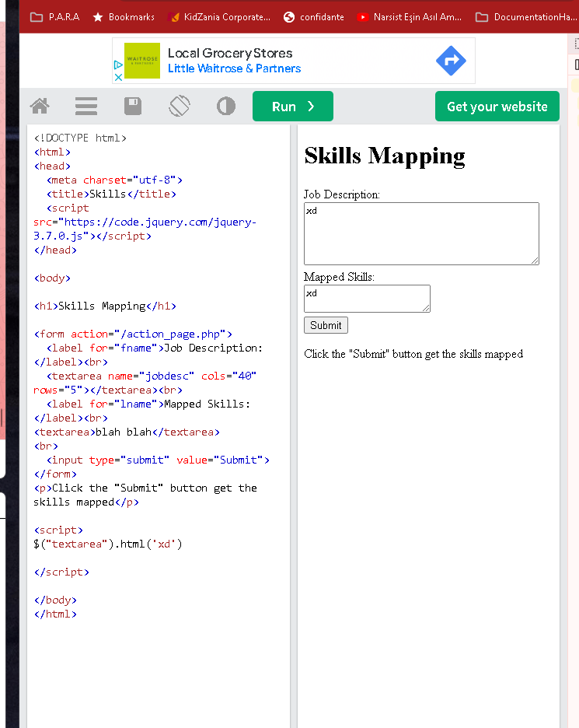Click the <!DOCTYPE html> code line
The width and height of the screenshot is (579, 728).
[x=80, y=138]
